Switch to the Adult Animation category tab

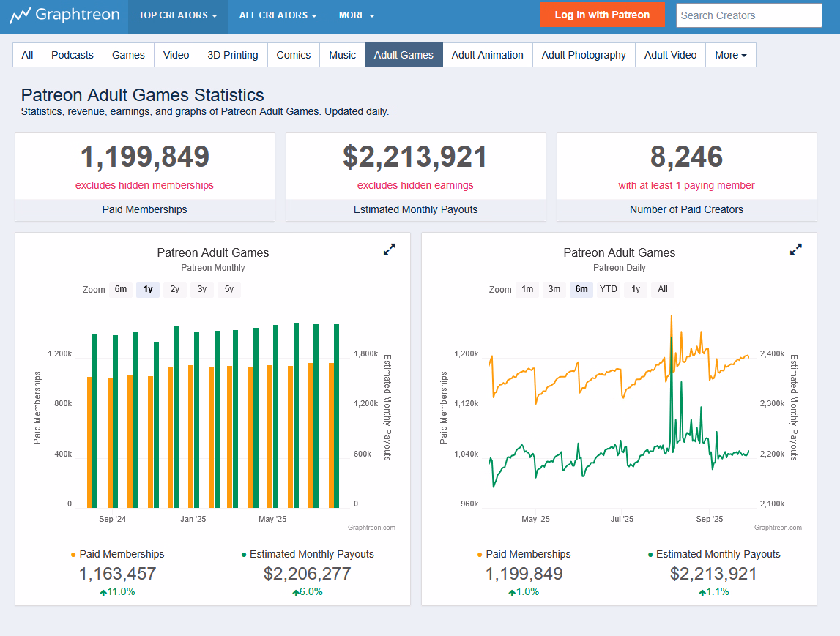[487, 55]
